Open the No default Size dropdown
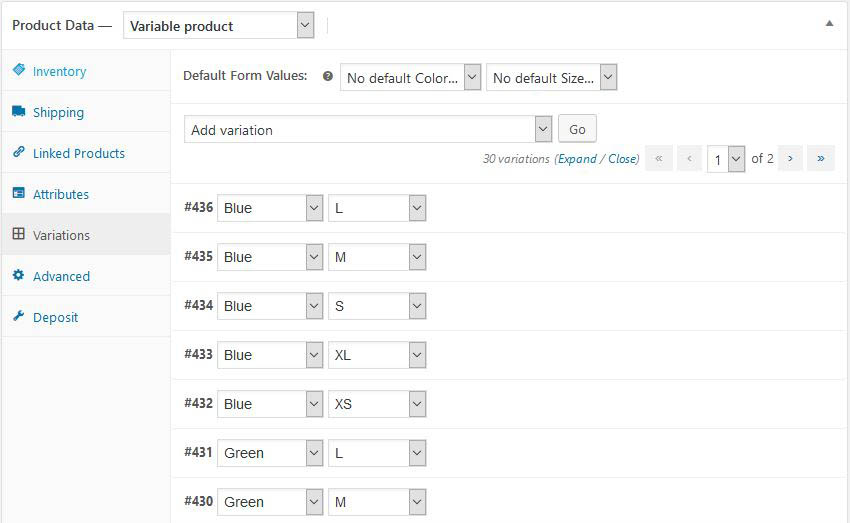 551,77
